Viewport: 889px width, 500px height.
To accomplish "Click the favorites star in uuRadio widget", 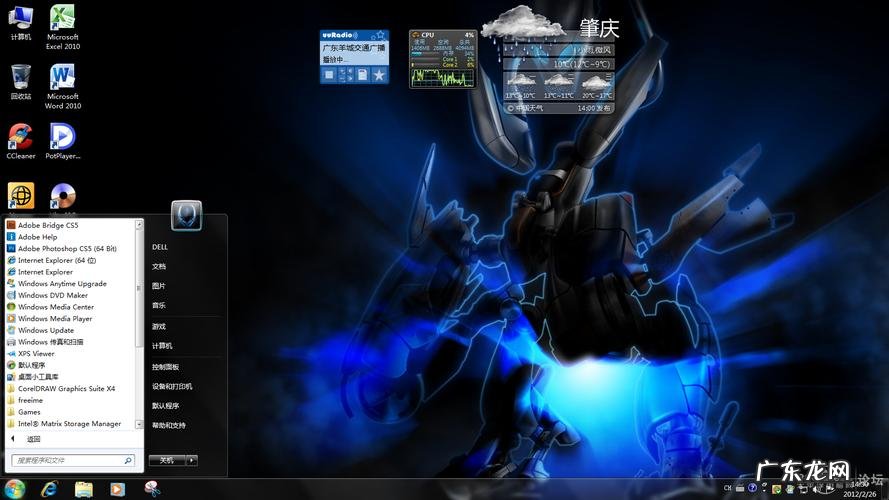I will (379, 75).
